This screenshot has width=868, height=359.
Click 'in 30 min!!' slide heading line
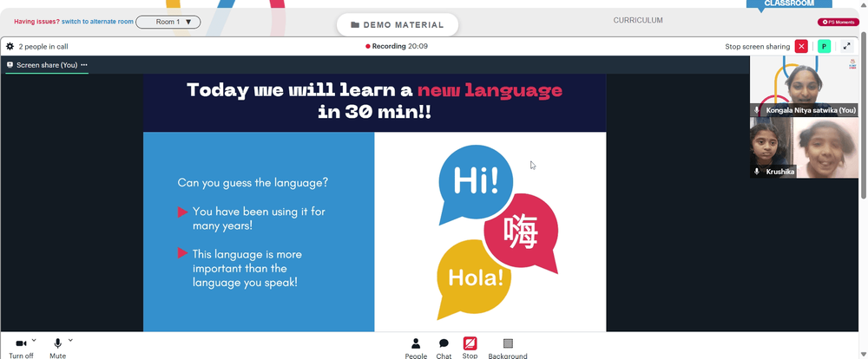(x=374, y=112)
